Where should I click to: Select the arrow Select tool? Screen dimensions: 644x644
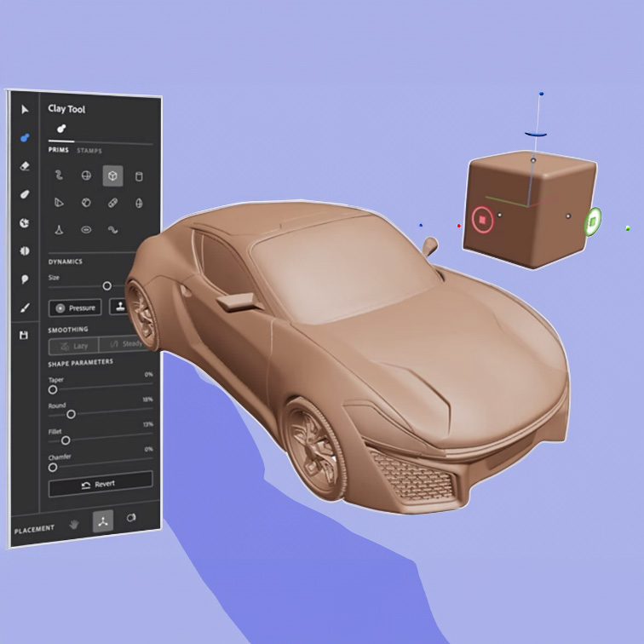click(25, 109)
